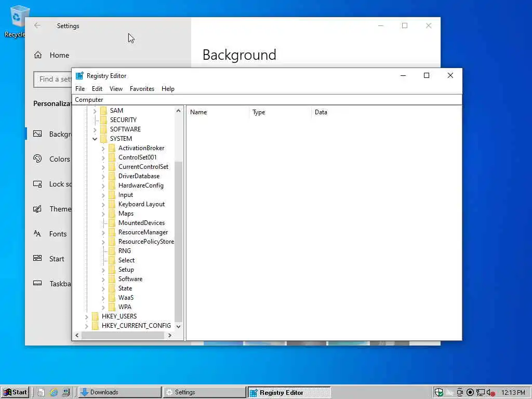Open the Favorites menu in Registry Editor
This screenshot has height=399, width=532.
pyautogui.click(x=142, y=89)
